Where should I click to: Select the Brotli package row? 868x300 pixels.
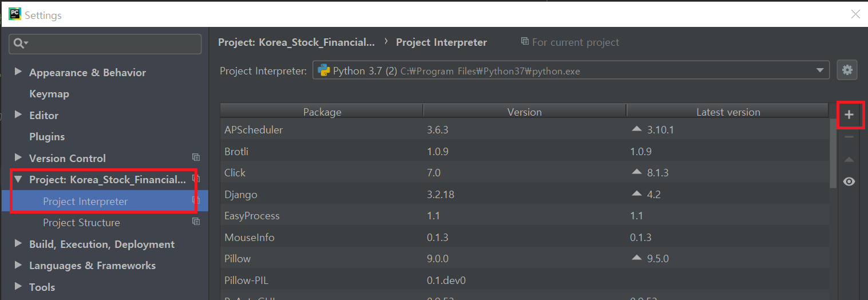click(525, 152)
